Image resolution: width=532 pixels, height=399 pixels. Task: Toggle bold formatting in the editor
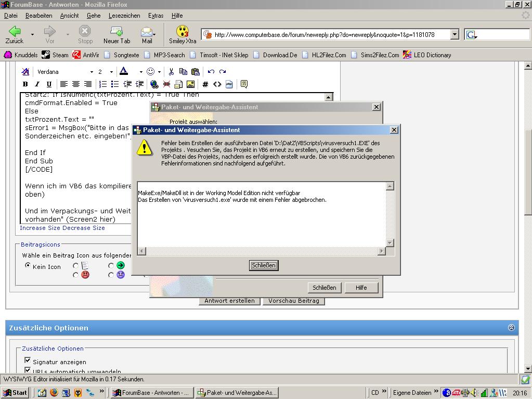[25, 84]
